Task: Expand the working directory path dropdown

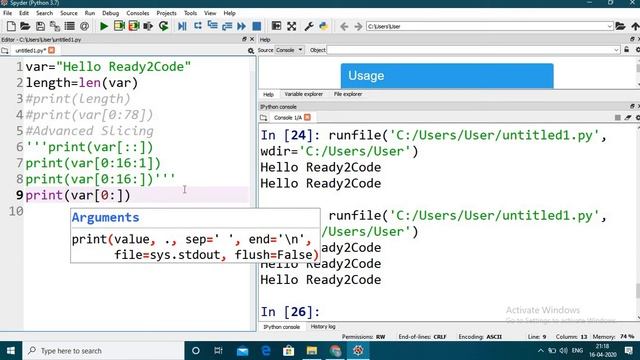Action: click(609, 26)
